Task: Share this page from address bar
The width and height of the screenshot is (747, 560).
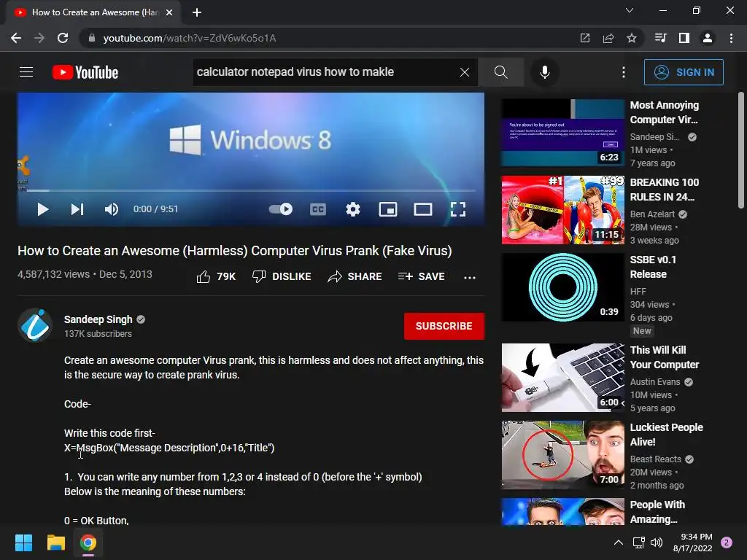Action: coord(608,38)
